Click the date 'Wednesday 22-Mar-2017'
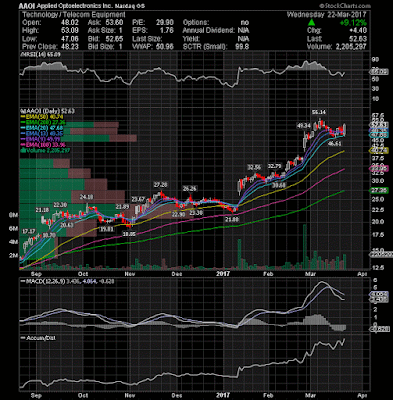This screenshot has height=400, width=393. click(326, 15)
